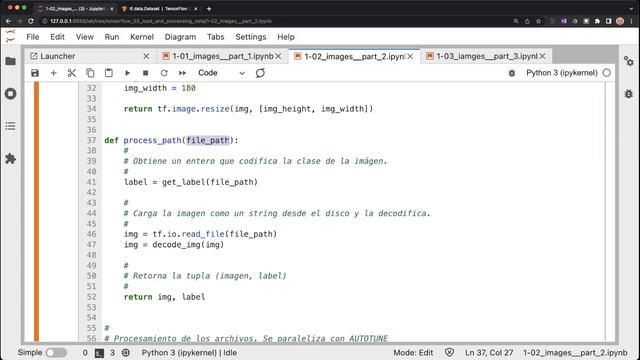This screenshot has width=640, height=360.
Task: Restart kernel and run all cells
Action: coord(182,73)
